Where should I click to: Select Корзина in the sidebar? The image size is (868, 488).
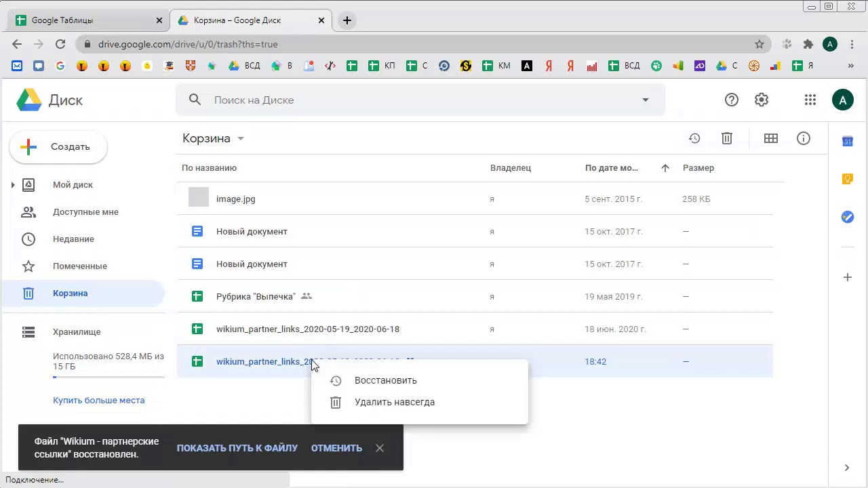pos(83,293)
